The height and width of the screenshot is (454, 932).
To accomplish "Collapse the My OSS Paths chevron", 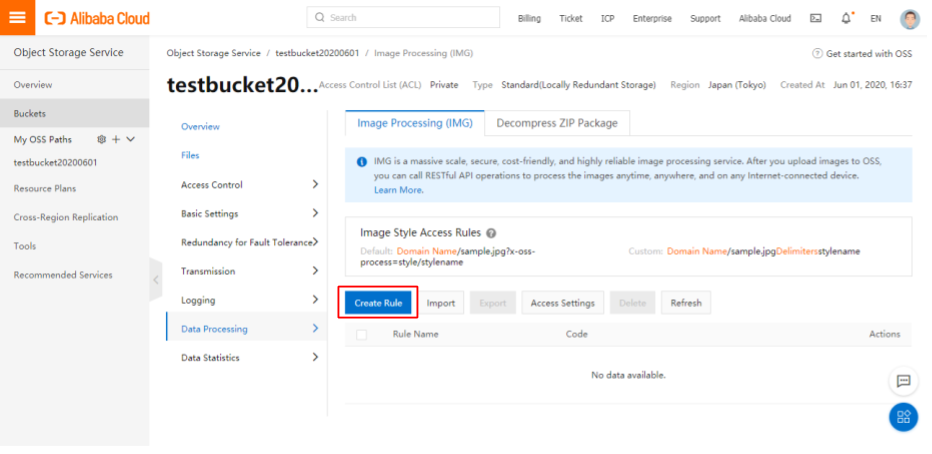I will [131, 139].
